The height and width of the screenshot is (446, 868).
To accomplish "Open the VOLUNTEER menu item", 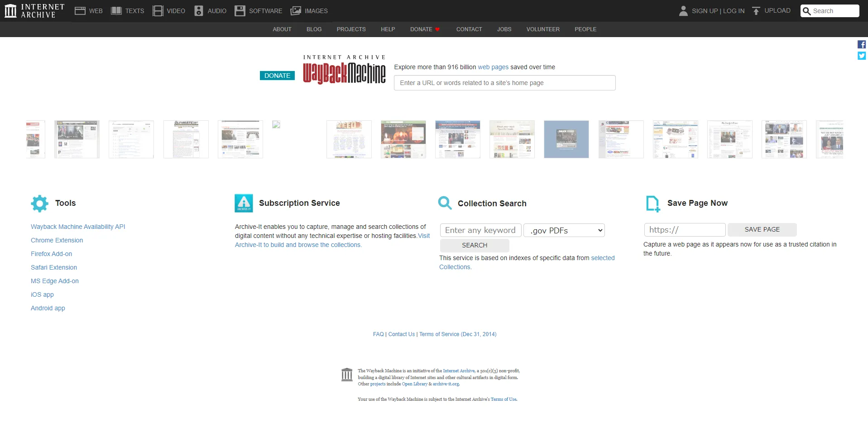I will point(543,29).
